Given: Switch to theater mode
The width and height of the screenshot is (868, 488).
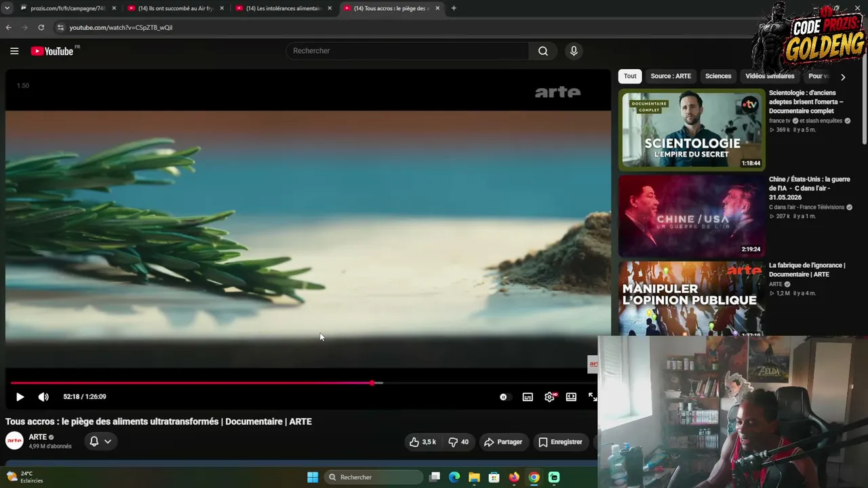Looking at the screenshot, I should 571,396.
